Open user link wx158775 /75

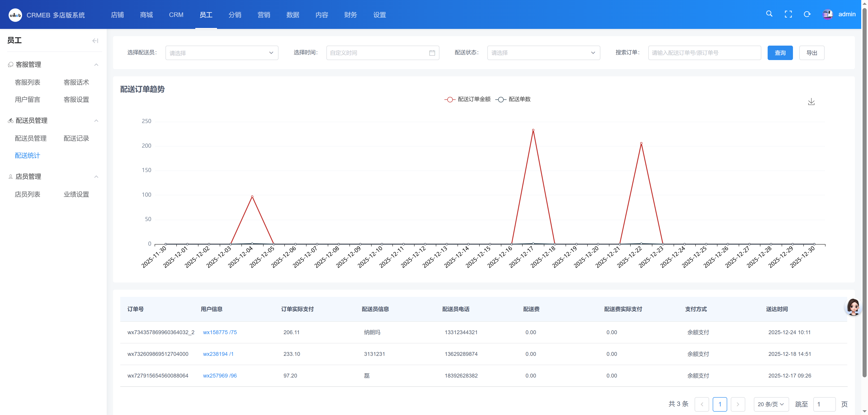tap(220, 332)
